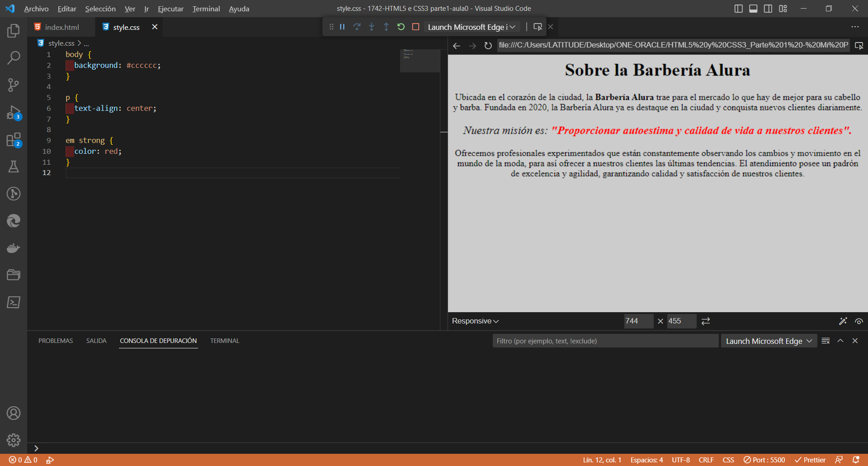
Task: Close the bottom panel
Action: pos(855,341)
